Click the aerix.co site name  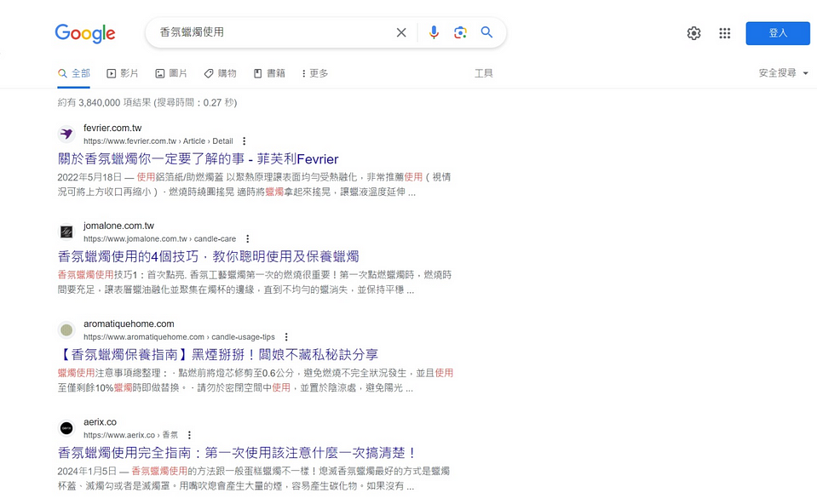100,422
